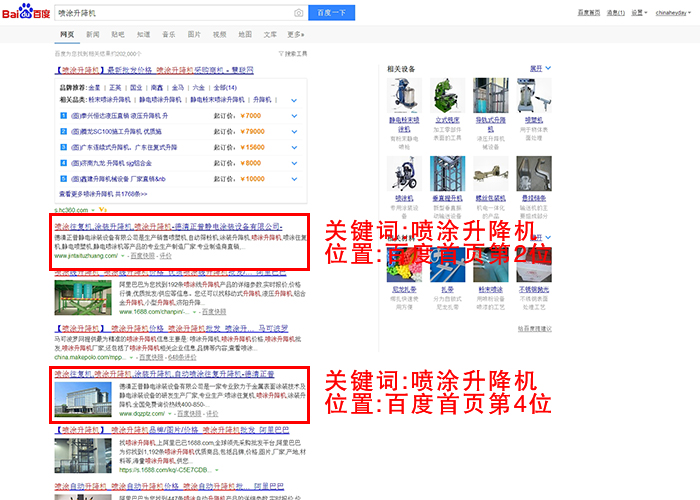Open 百度快照 for the www.dgzptz.com result
This screenshot has height=500, width=700.
pos(189,414)
